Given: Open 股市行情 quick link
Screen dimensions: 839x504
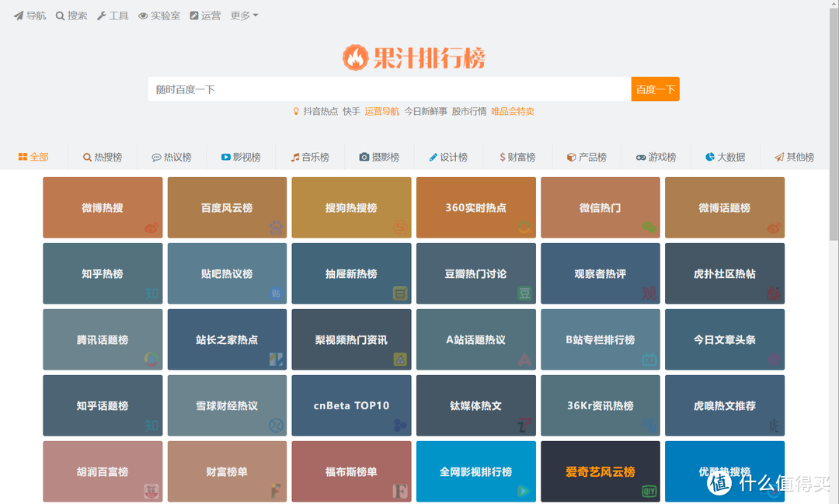Looking at the screenshot, I should 469,111.
